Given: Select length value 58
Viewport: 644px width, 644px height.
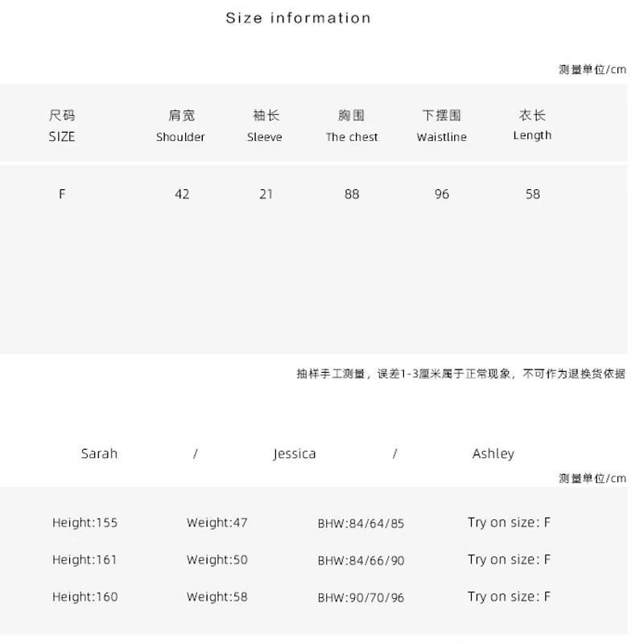Looking at the screenshot, I should 533,194.
